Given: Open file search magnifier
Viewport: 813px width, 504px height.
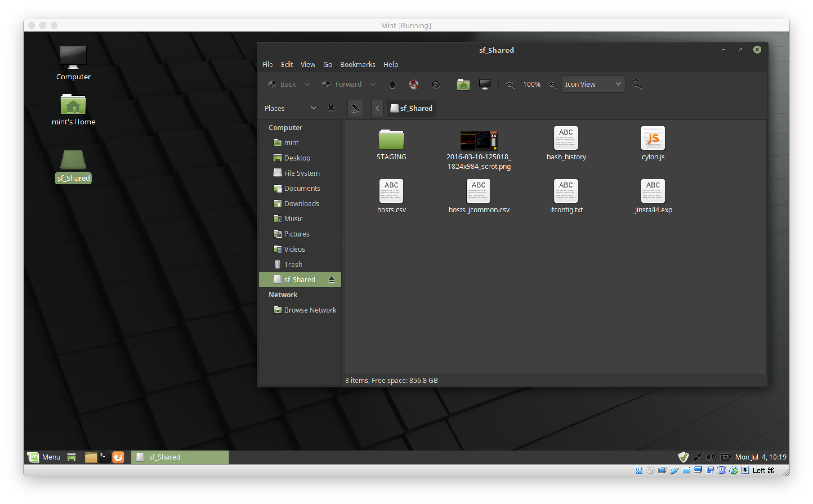Looking at the screenshot, I should (x=637, y=84).
